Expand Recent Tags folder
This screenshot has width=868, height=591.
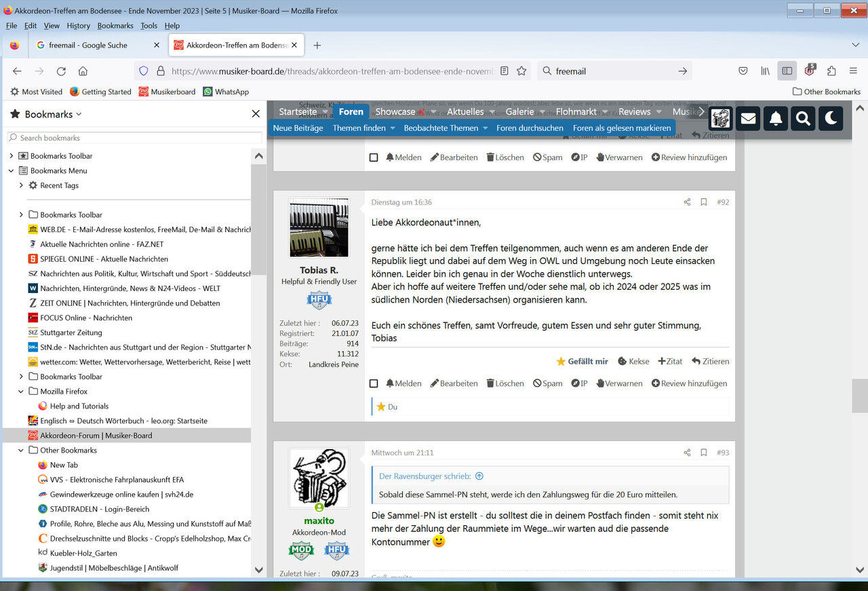point(21,185)
